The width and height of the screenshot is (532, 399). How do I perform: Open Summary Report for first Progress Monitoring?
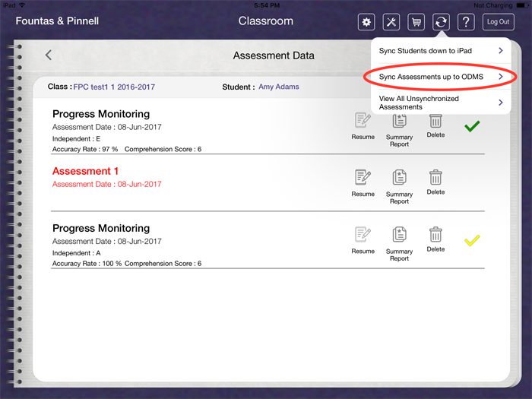coord(399,127)
